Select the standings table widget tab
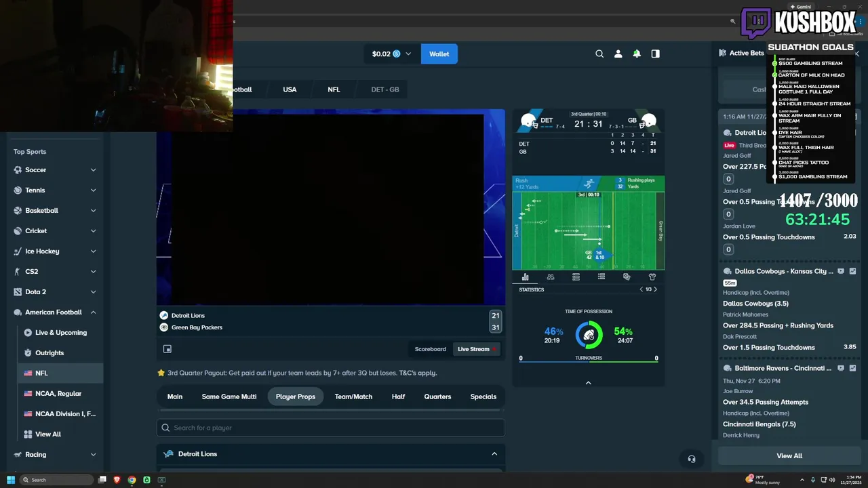Image resolution: width=868 pixels, height=488 pixels. pyautogui.click(x=576, y=277)
